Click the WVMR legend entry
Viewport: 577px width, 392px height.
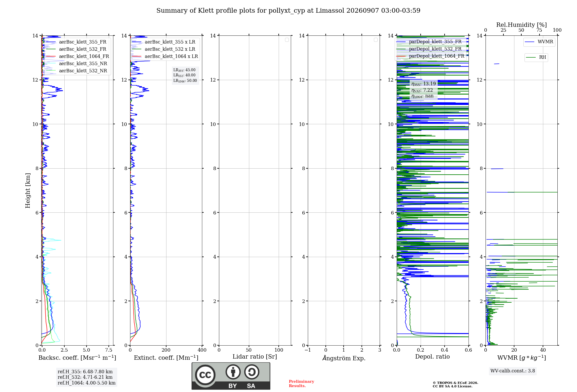(x=539, y=42)
